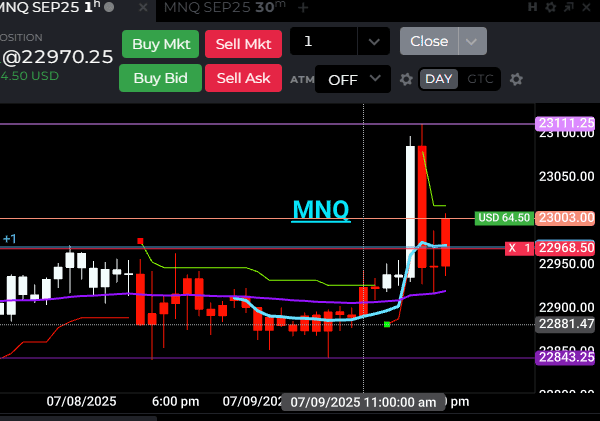Click the green square buy signal marker

click(387, 325)
